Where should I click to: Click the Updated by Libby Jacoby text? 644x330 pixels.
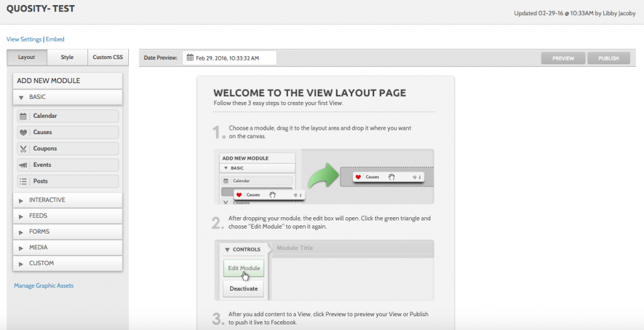575,13
